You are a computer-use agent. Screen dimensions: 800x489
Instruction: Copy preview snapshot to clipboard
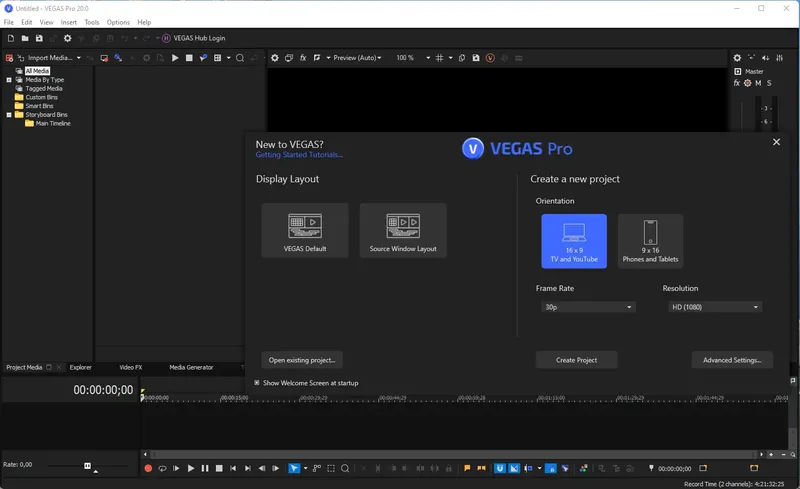point(462,58)
